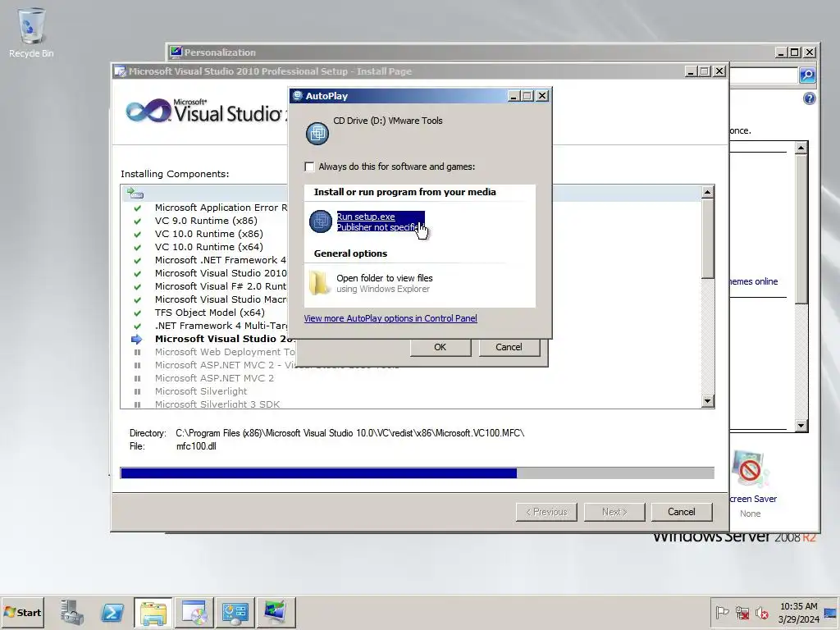
Task: Click green checkmark beside TFS Object Model
Action: (x=137, y=313)
